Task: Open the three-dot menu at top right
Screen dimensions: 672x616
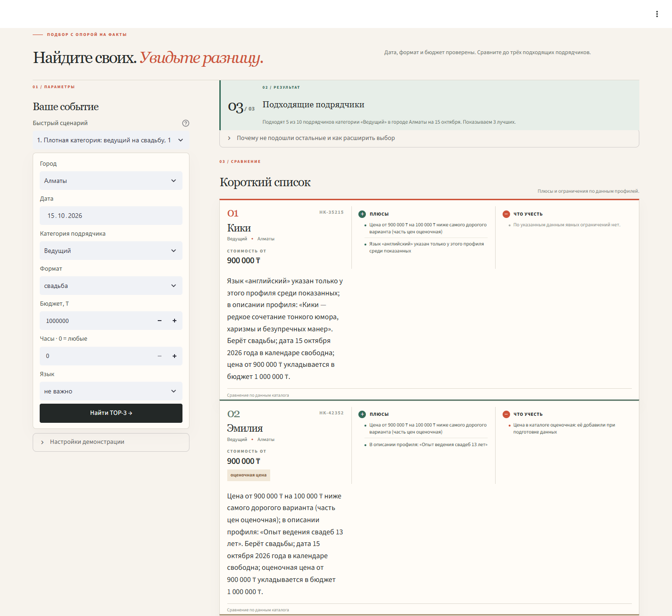Action: click(x=657, y=14)
